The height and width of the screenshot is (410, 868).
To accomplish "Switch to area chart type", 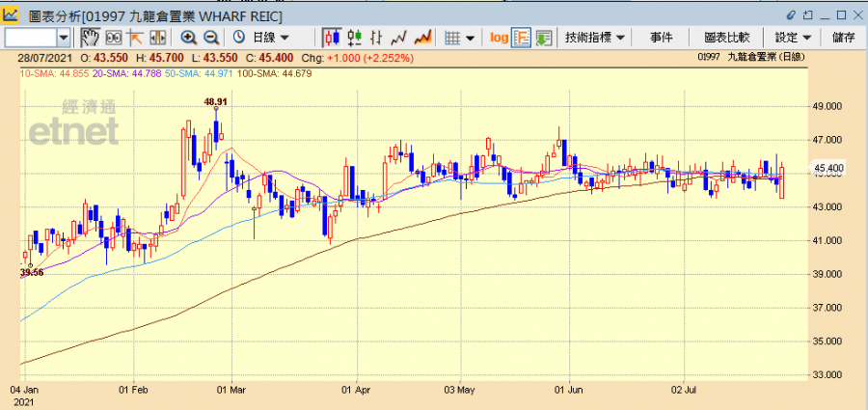I will tap(421, 37).
